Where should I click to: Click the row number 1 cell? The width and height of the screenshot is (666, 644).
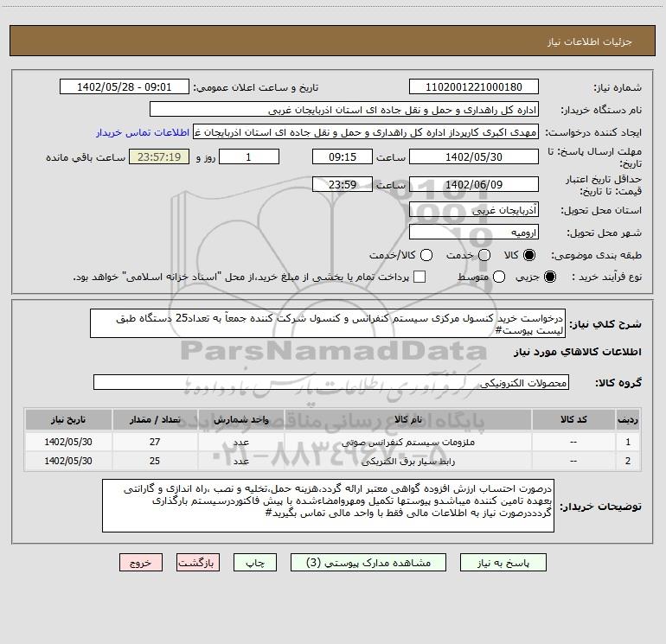coord(628,442)
